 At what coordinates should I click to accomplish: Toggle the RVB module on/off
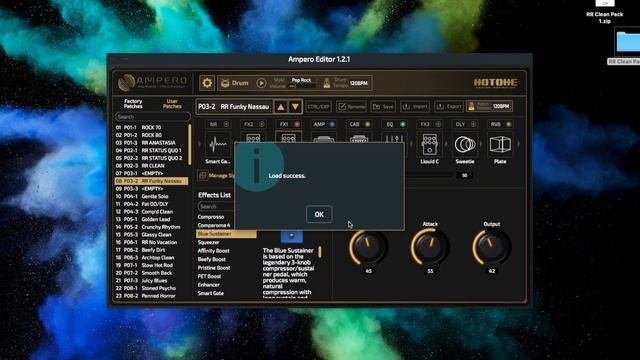[x=509, y=124]
